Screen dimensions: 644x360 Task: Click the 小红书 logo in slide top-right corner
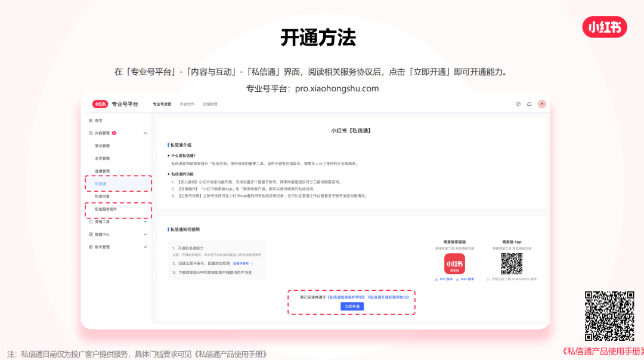605,27
